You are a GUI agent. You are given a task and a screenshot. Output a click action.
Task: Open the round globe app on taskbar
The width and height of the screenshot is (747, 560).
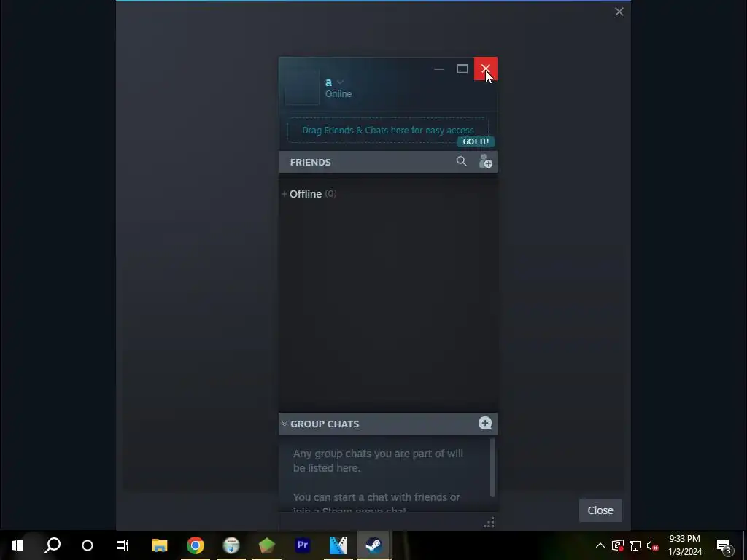231,545
